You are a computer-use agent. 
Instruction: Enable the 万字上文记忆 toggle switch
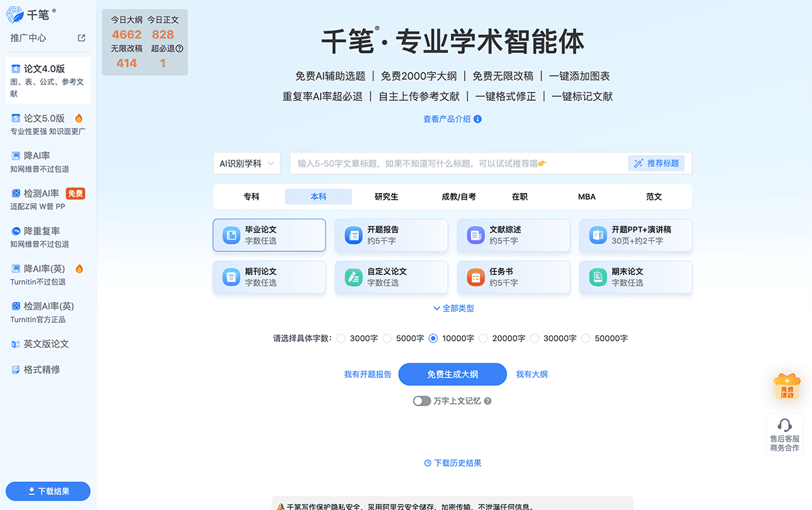tap(422, 401)
